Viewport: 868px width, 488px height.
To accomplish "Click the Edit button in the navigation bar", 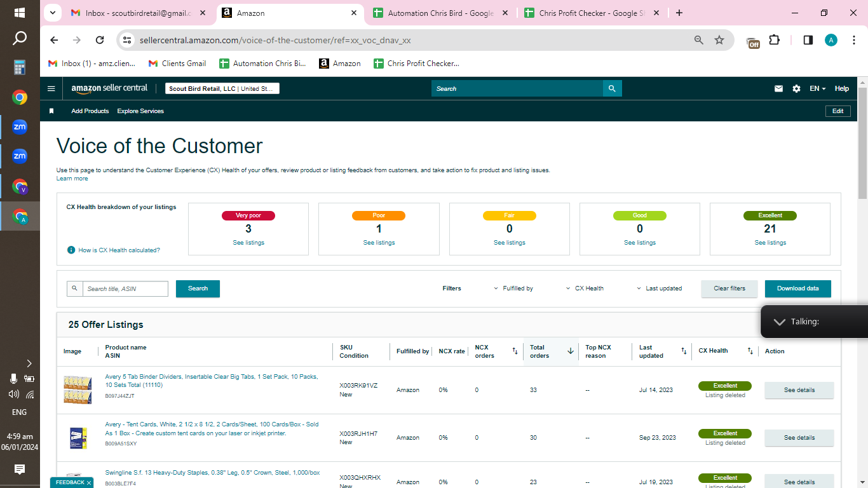I will (x=838, y=111).
